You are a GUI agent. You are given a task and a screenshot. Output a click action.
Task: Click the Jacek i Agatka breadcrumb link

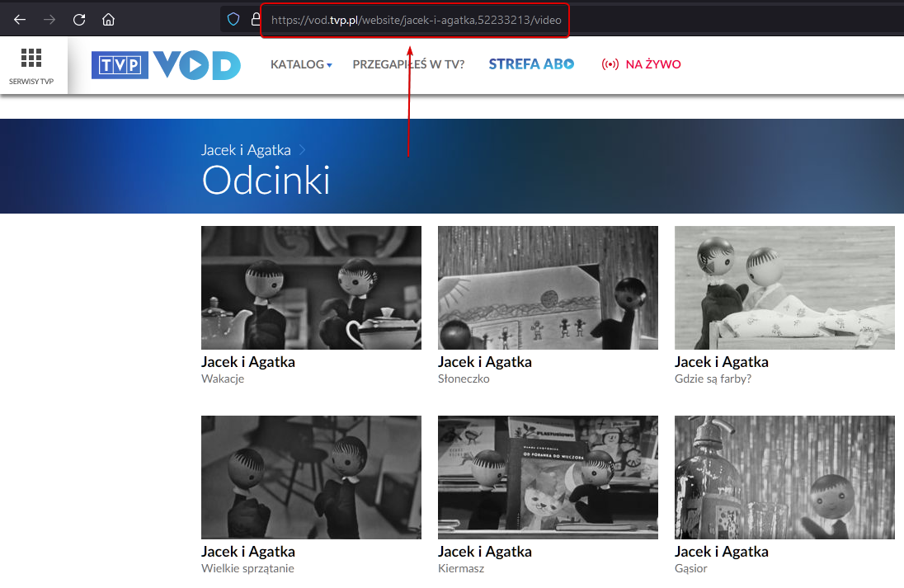246,150
